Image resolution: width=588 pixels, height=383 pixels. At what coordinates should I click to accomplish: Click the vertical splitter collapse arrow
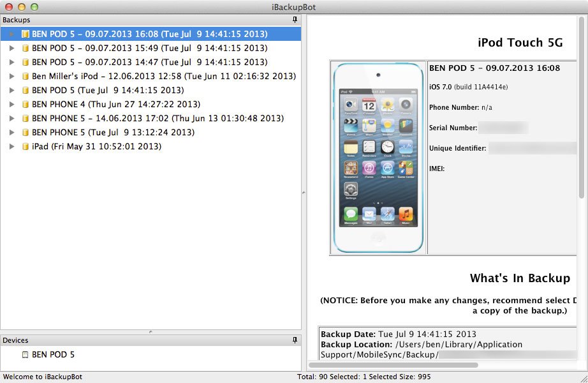tap(304, 193)
